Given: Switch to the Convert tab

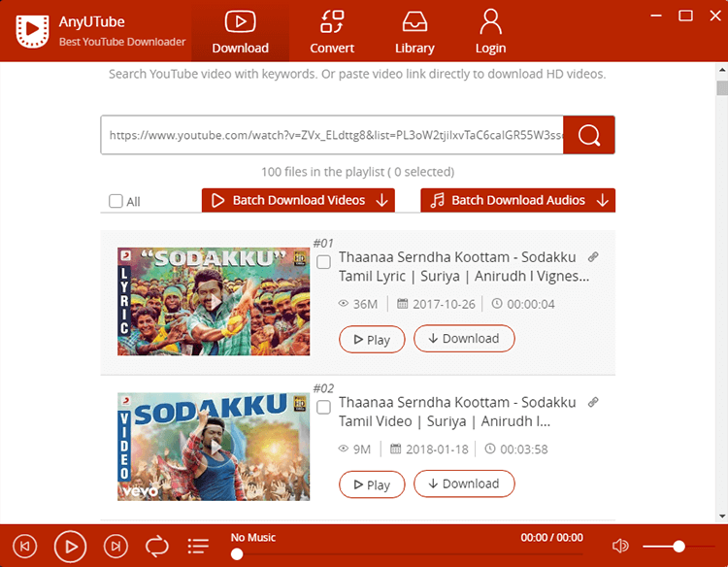Looking at the screenshot, I should click(332, 32).
